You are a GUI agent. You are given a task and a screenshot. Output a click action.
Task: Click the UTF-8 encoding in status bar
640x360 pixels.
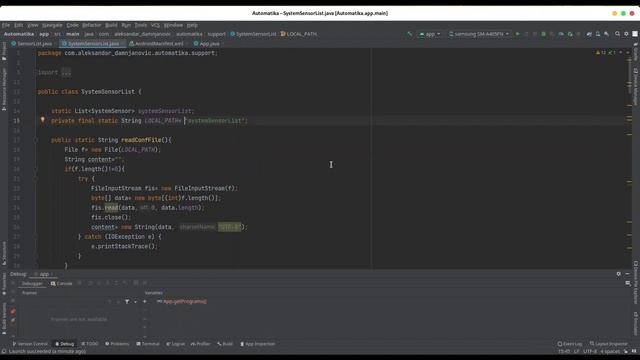click(590, 351)
